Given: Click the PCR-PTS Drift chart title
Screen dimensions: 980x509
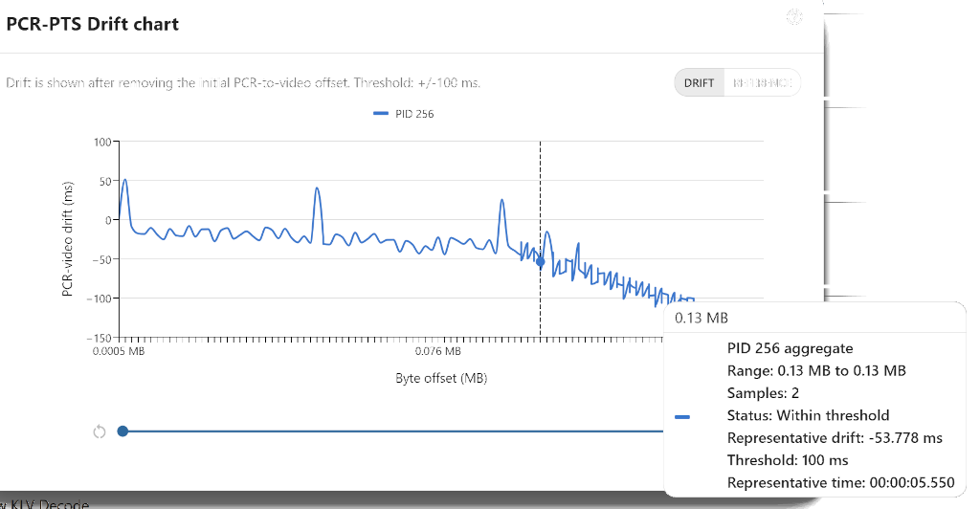Looking at the screenshot, I should (x=92, y=24).
